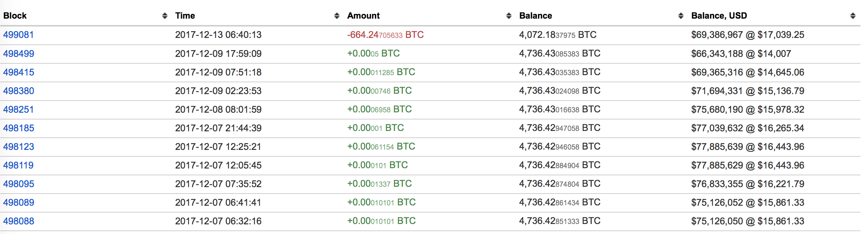Click balance 4,736.42884904 BTC
868x234 pixels.
(560, 165)
